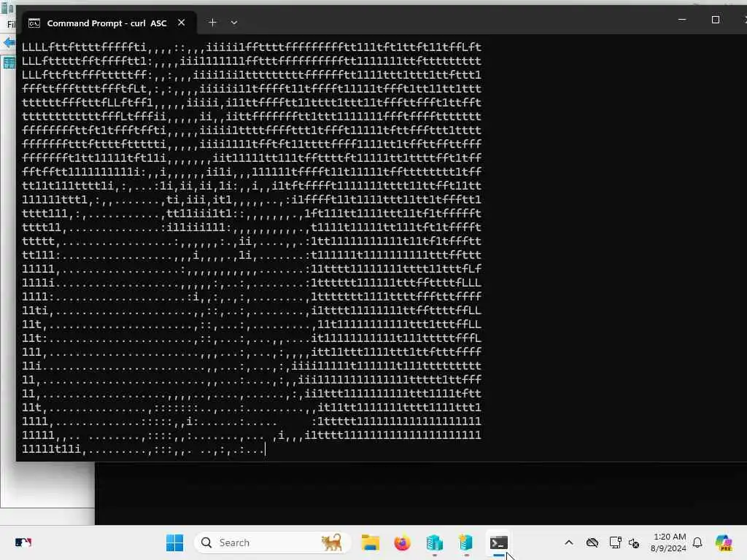747x560 pixels.
Task: Open a new terminal tab with plus
Action: 212,23
